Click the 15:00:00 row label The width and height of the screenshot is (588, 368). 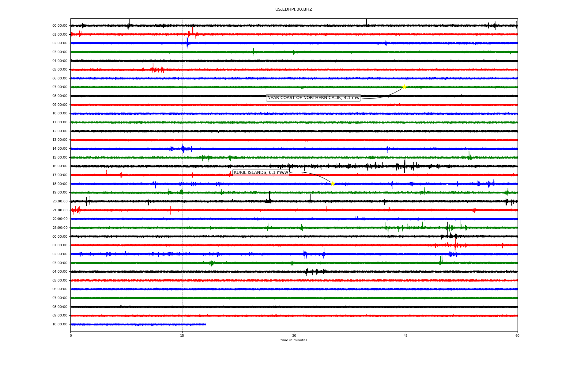60,157
